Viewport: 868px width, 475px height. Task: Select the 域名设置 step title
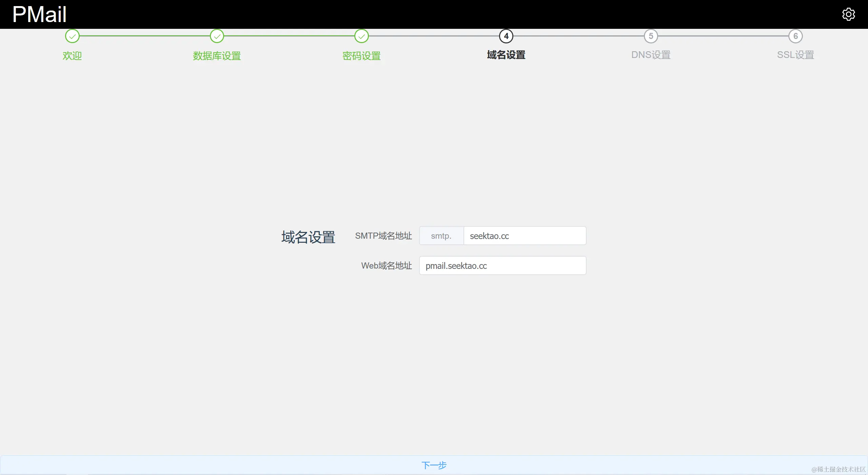pyautogui.click(x=506, y=55)
